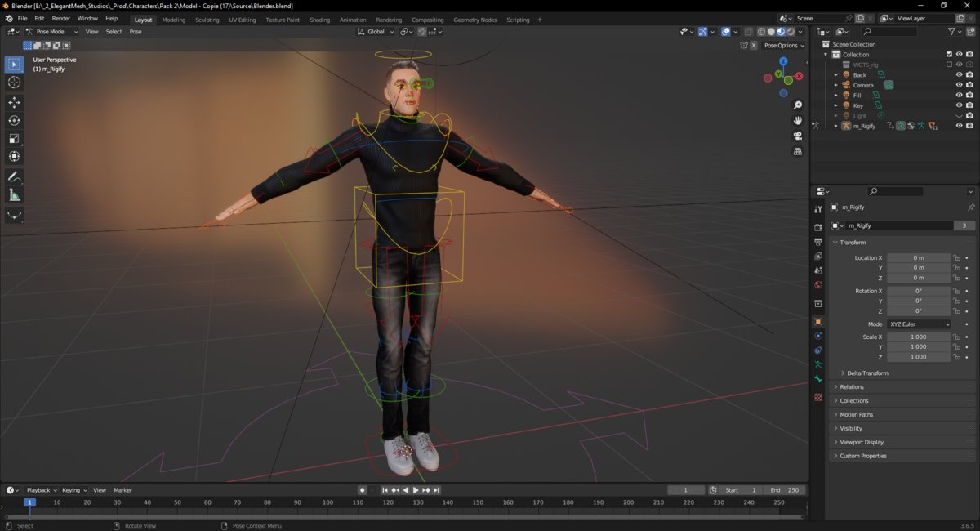Screen dimensions: 980x531
Task: Open the Render menu
Action: click(61, 18)
